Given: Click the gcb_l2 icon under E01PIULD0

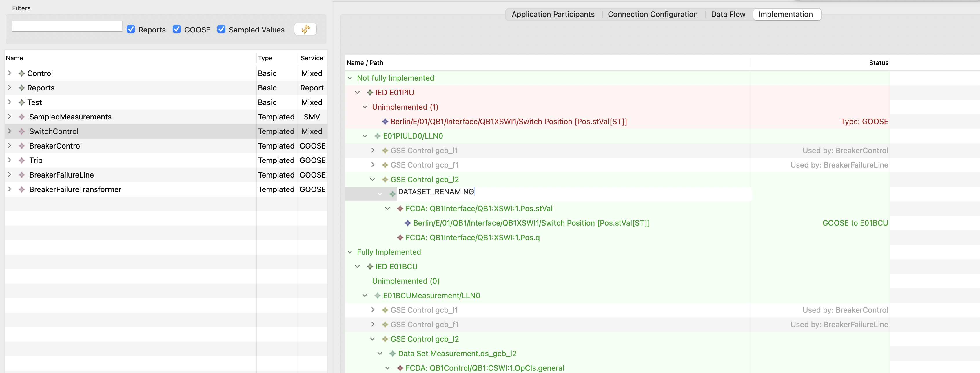Looking at the screenshot, I should pos(385,179).
